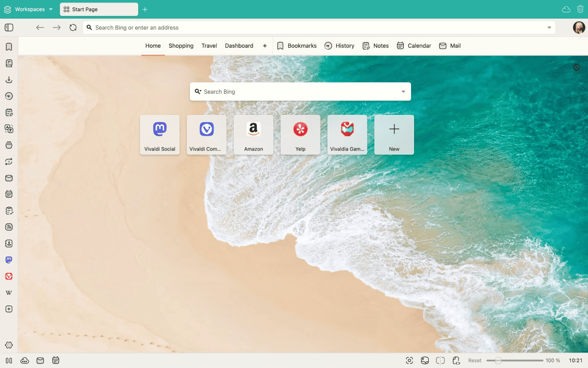
Task: Open the Feeds panel in the sidebar
Action: click(x=9, y=227)
